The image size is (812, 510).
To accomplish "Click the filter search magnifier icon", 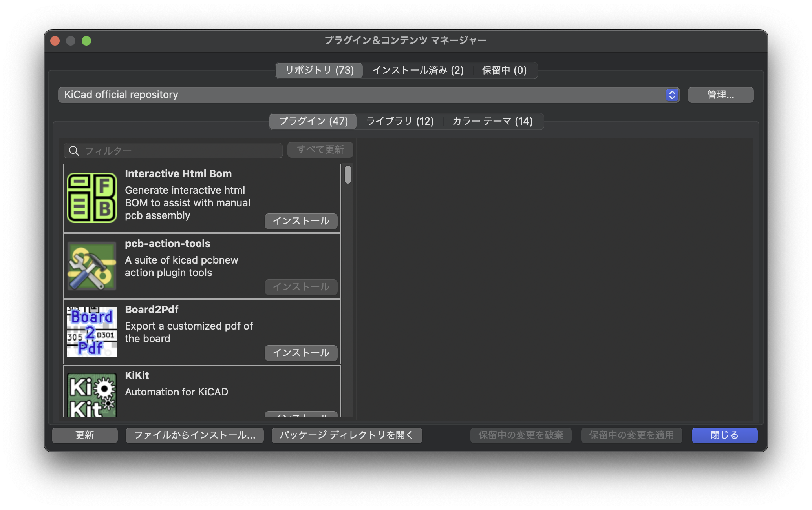I will pyautogui.click(x=74, y=151).
